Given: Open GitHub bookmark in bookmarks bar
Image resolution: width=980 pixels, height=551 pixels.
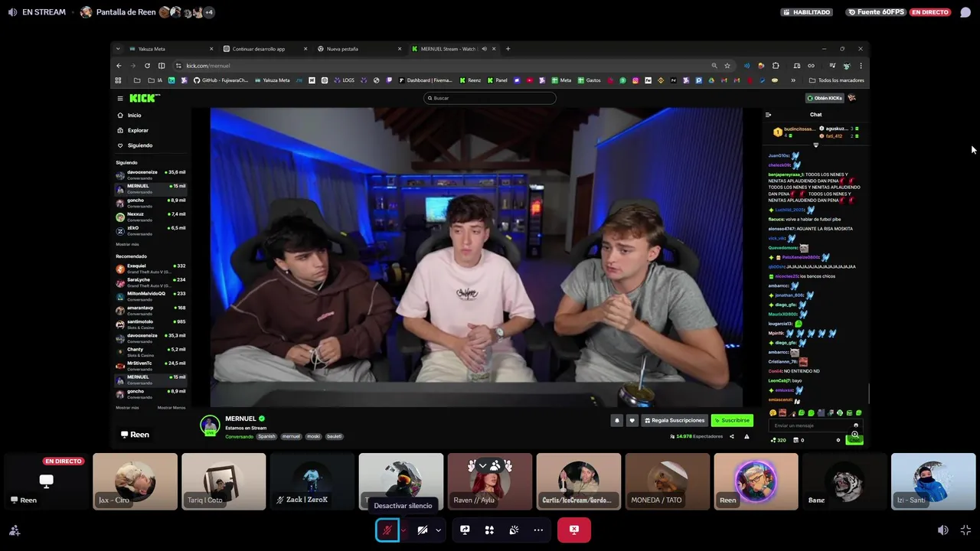Looking at the screenshot, I should (x=220, y=80).
